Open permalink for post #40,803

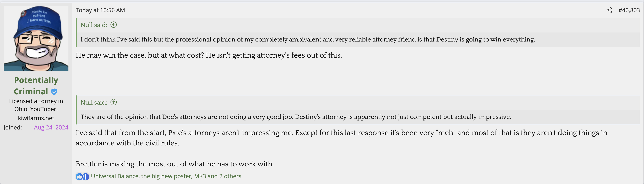pyautogui.click(x=629, y=10)
